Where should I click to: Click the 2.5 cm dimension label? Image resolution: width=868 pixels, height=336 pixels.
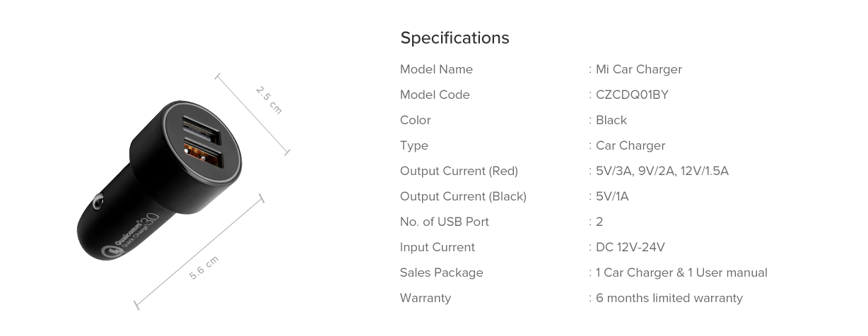pyautogui.click(x=269, y=100)
